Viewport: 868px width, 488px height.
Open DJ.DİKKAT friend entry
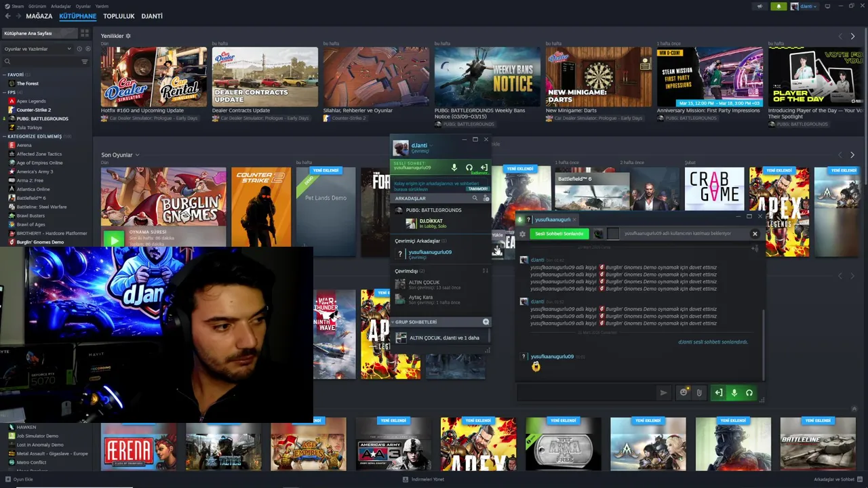click(441, 223)
